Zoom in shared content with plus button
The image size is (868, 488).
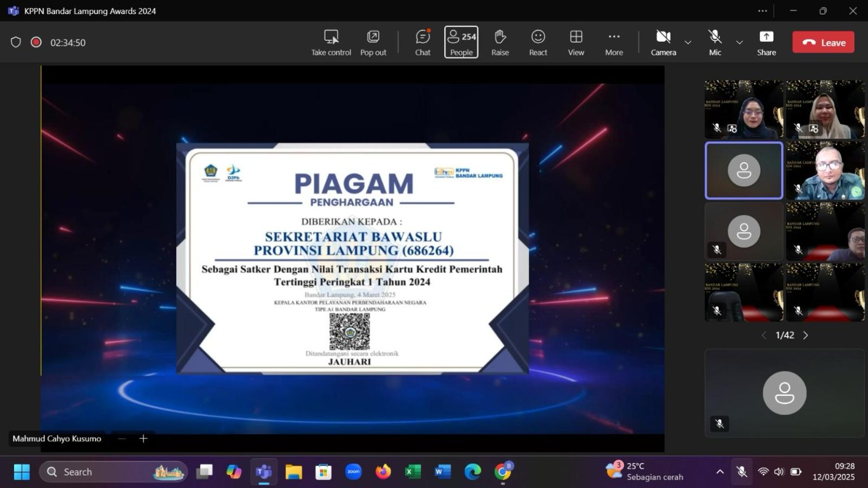(144, 439)
